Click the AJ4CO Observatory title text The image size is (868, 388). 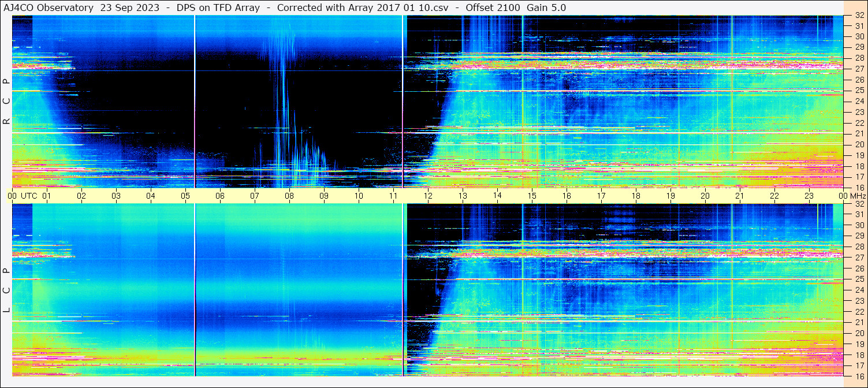49,8
